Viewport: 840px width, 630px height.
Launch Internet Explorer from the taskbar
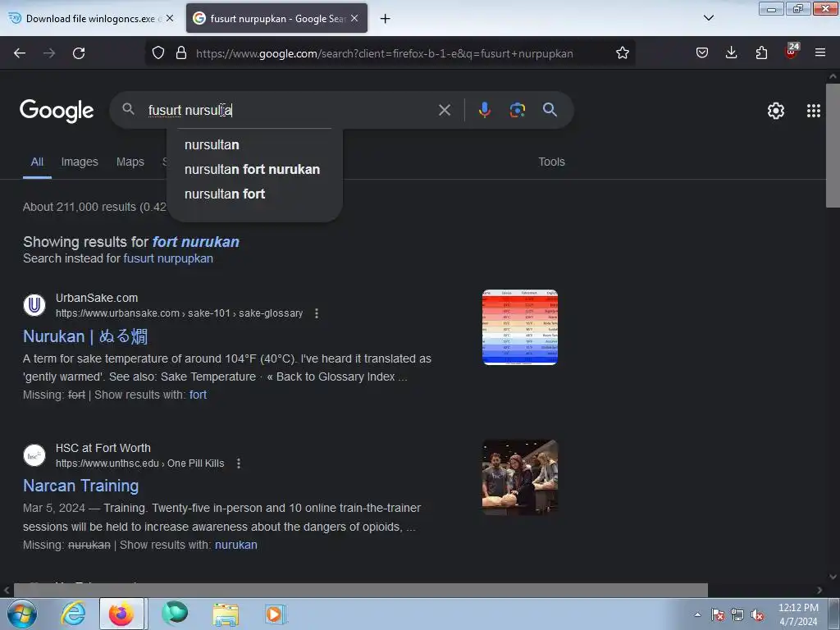click(x=73, y=614)
